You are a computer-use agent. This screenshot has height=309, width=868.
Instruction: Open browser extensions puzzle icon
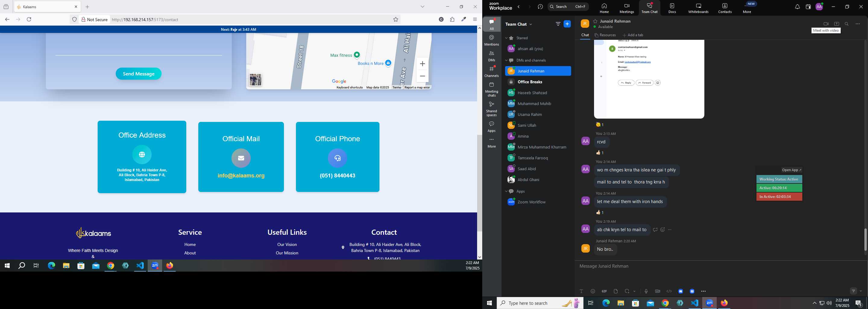(452, 20)
